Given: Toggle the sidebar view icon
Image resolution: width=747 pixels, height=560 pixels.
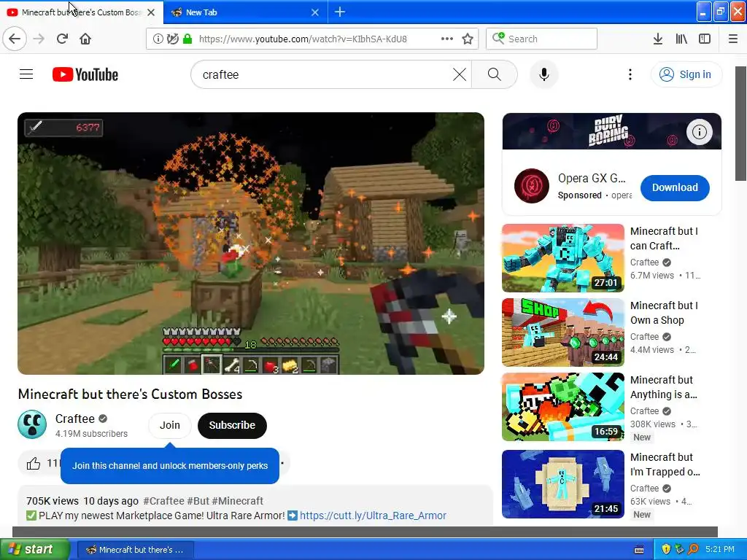Looking at the screenshot, I should pyautogui.click(x=705, y=39).
